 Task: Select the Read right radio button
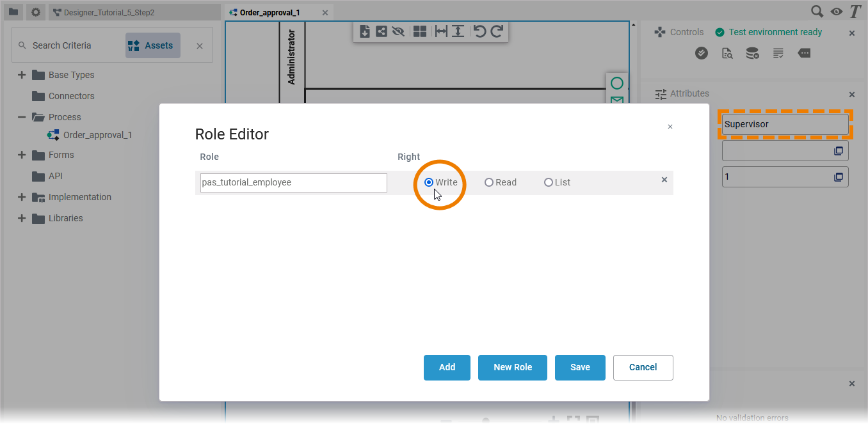489,182
